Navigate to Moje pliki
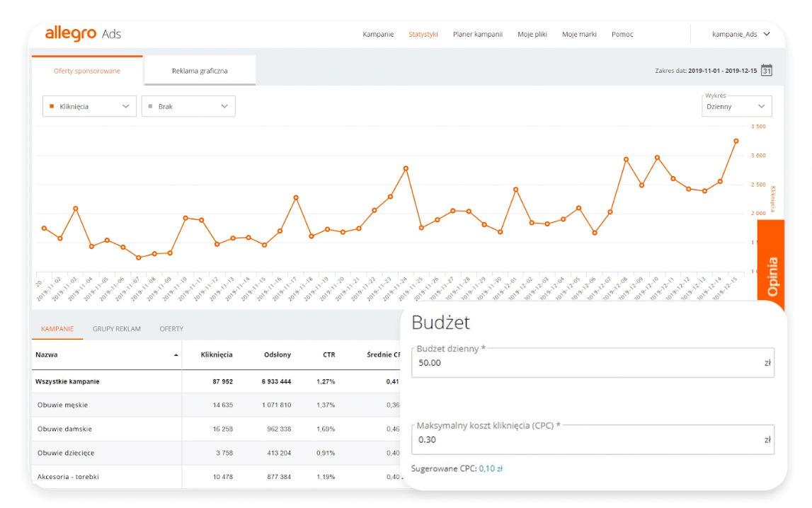812x508 pixels. tap(532, 34)
